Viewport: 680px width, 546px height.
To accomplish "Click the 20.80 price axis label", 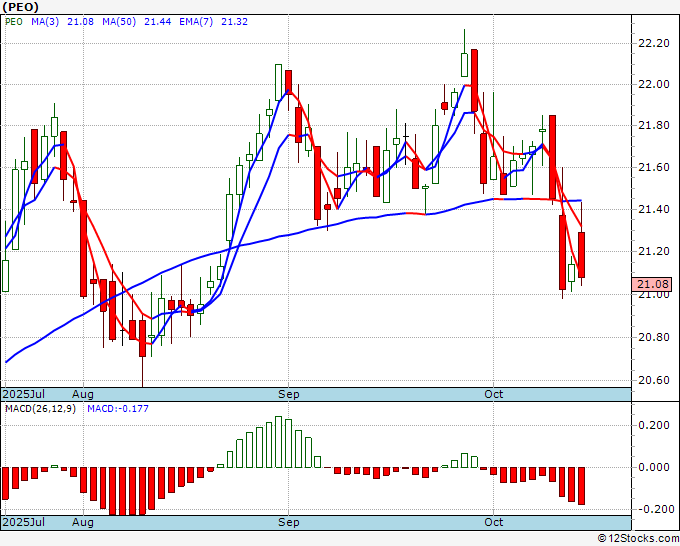I will pos(654,337).
